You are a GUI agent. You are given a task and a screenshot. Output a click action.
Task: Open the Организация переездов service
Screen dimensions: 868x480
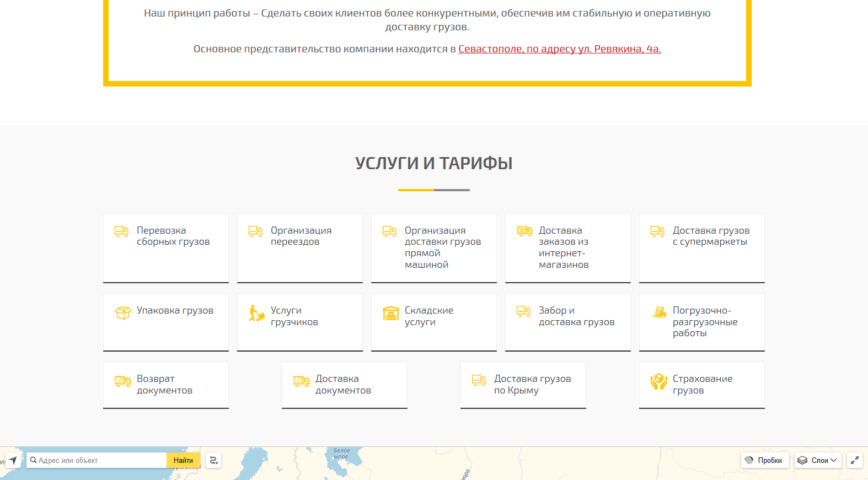(x=300, y=248)
